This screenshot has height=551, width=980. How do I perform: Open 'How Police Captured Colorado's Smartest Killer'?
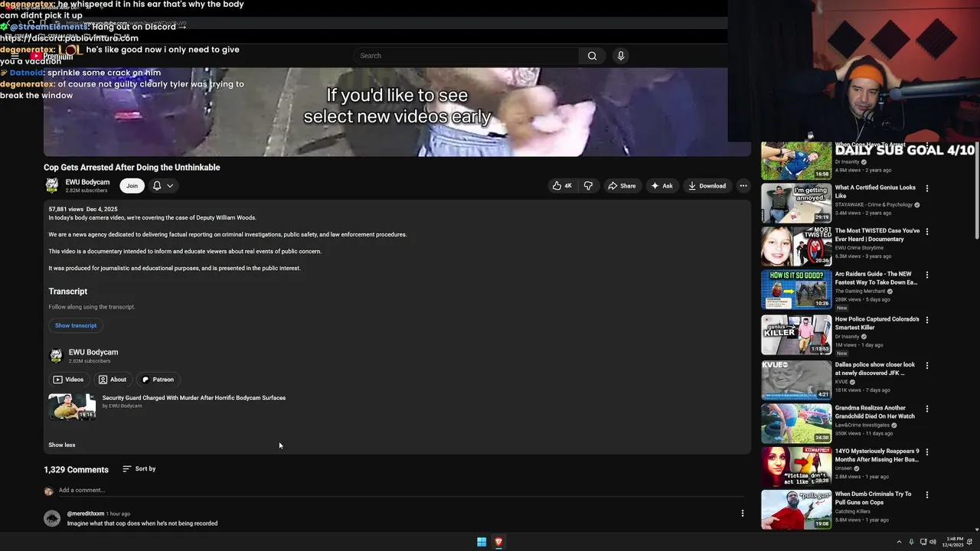pyautogui.click(x=877, y=324)
